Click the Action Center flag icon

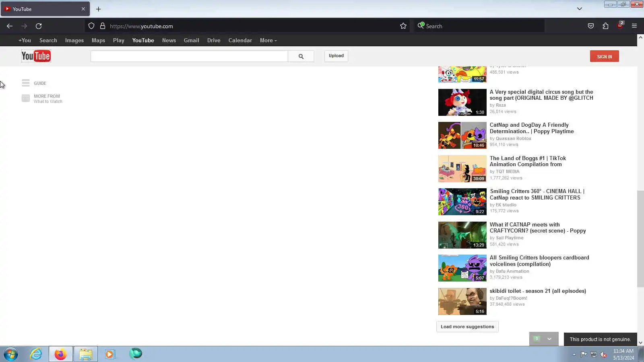[x=584, y=354]
